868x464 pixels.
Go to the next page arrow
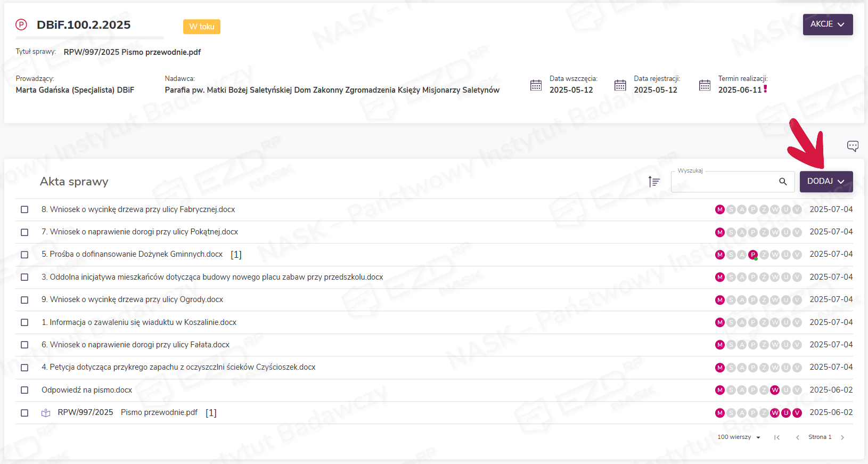coord(842,437)
